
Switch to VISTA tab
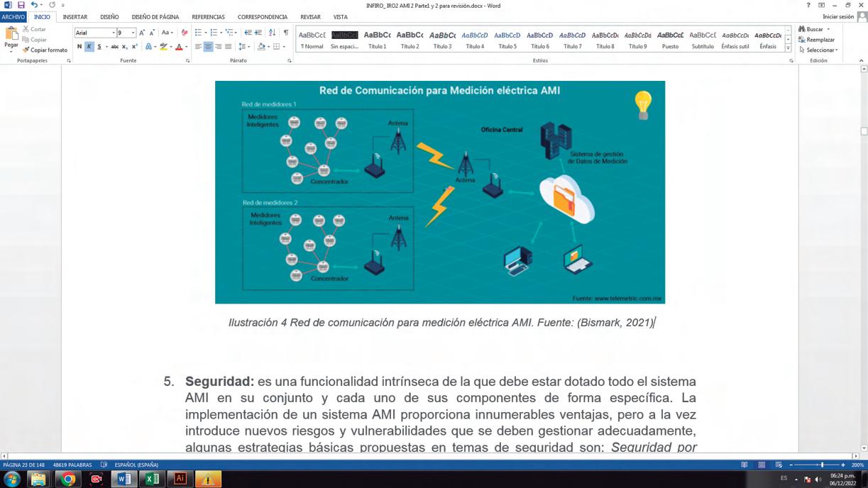pos(341,17)
